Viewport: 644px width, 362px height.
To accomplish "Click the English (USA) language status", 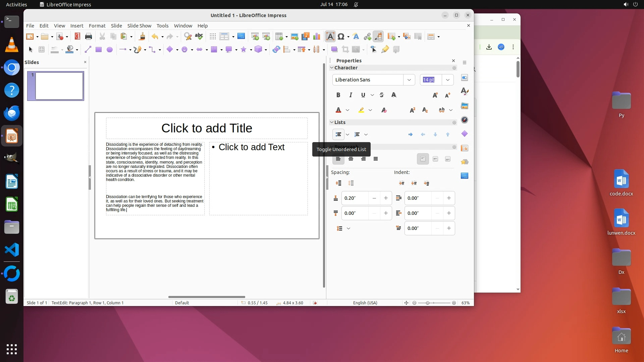I will coord(365,303).
